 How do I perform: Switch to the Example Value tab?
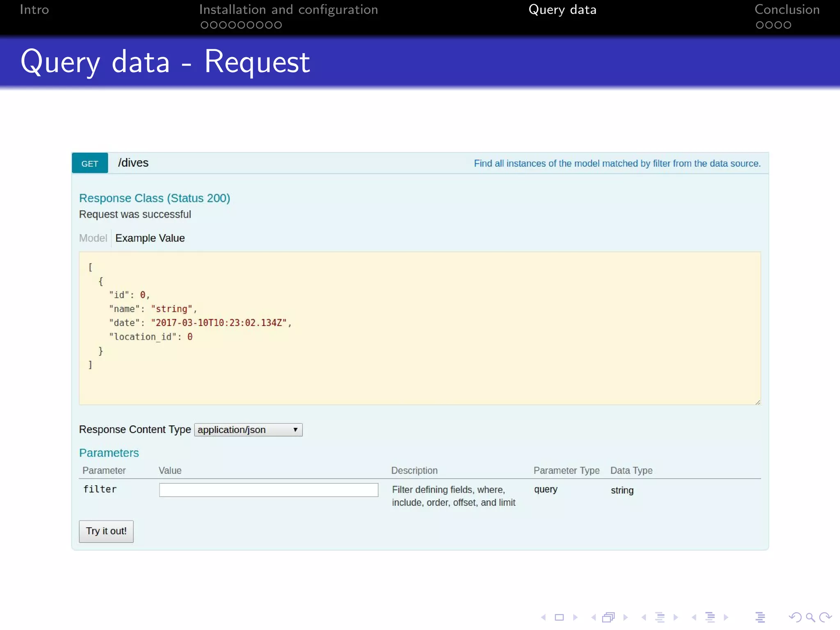tap(150, 238)
